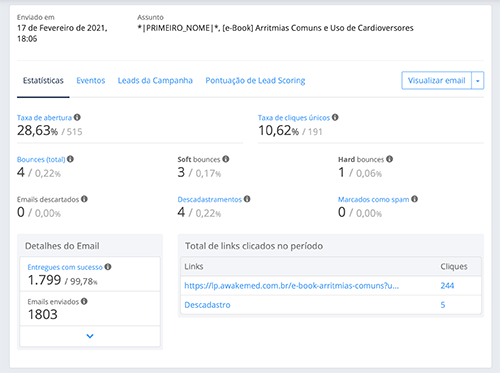
Task: Click the Links column header
Action: pyautogui.click(x=194, y=267)
